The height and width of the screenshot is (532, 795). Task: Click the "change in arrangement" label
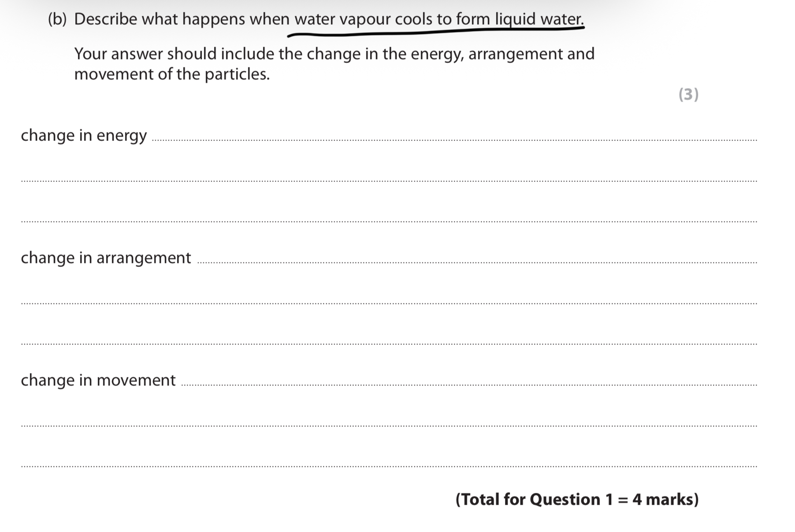(106, 258)
